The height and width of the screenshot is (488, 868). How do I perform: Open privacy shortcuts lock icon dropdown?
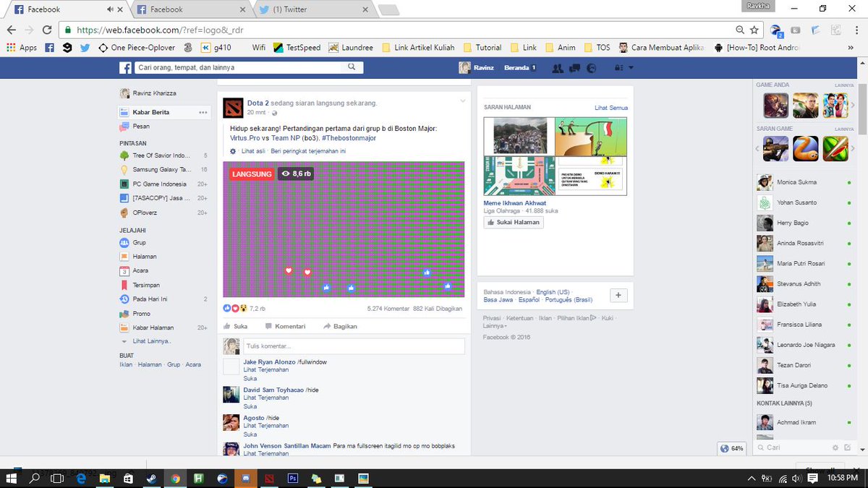click(x=618, y=68)
